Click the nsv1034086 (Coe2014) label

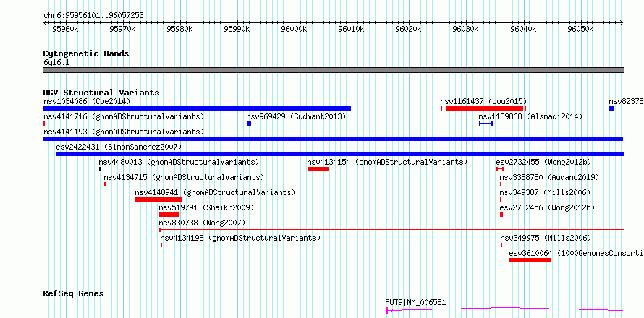(87, 101)
